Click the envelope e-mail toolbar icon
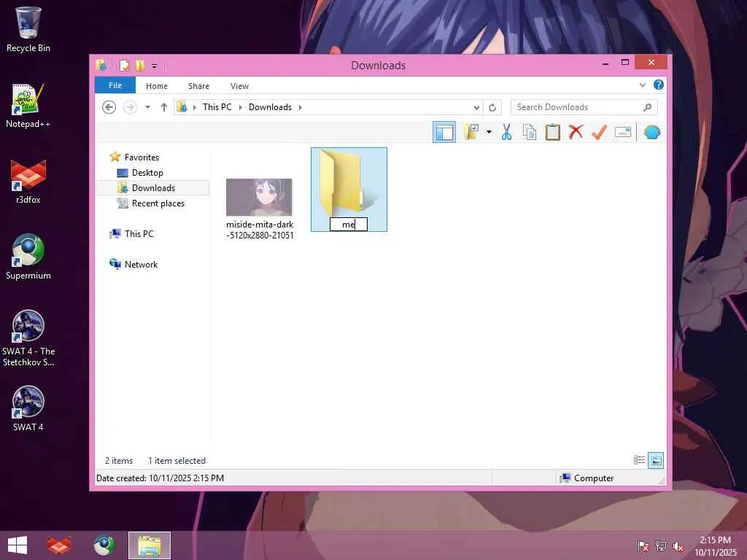 tap(623, 132)
